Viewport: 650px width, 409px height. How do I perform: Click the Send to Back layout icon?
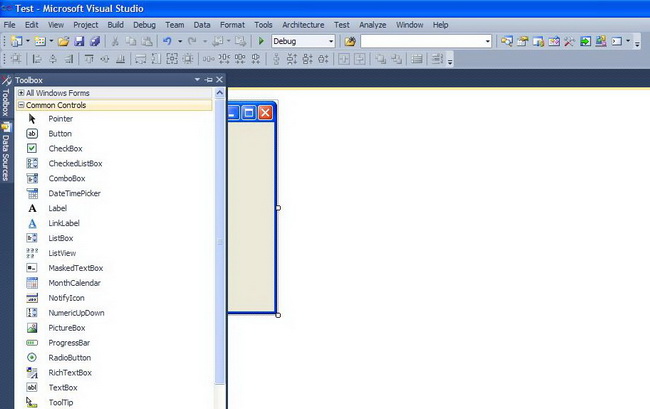[396, 59]
